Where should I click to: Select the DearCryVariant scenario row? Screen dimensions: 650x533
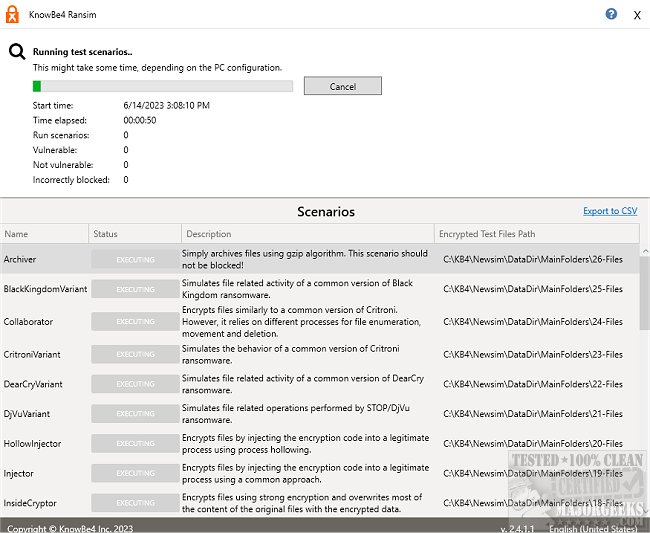(x=34, y=383)
